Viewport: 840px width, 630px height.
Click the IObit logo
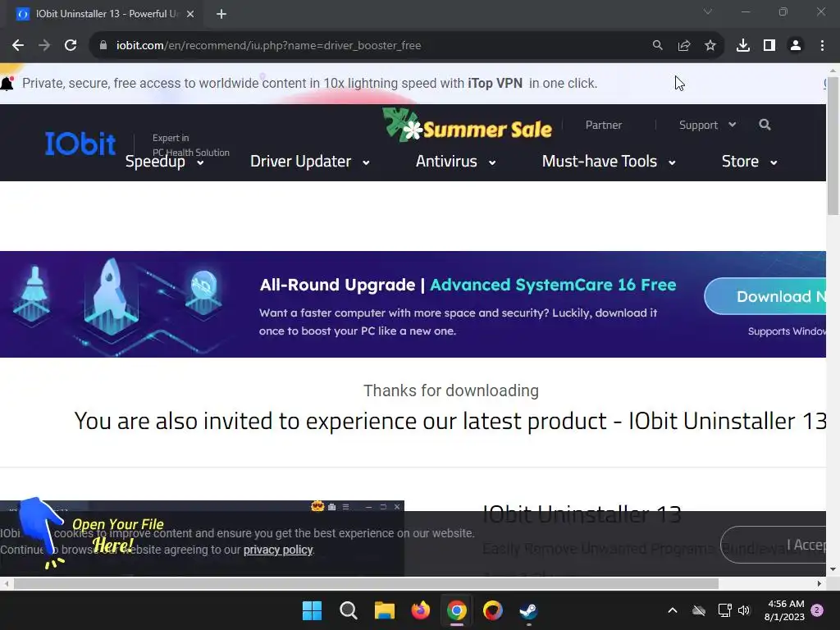pyautogui.click(x=80, y=143)
